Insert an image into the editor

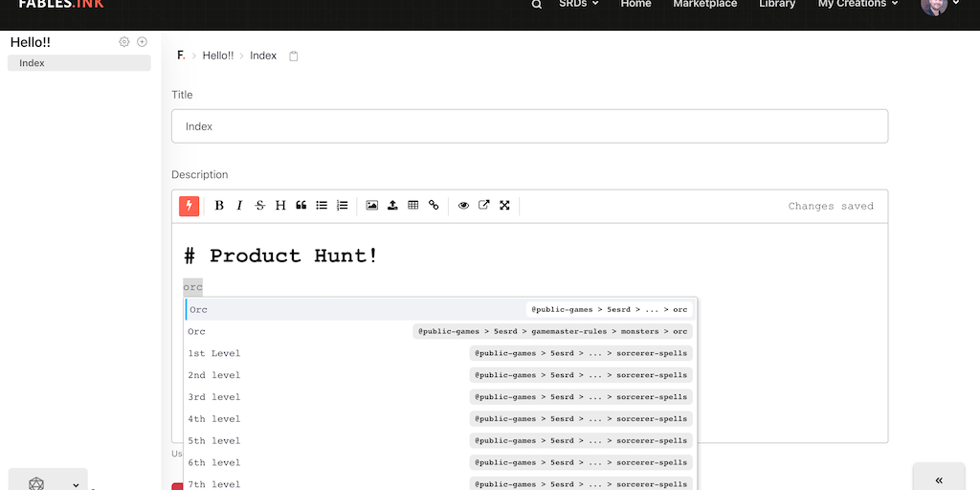point(372,206)
